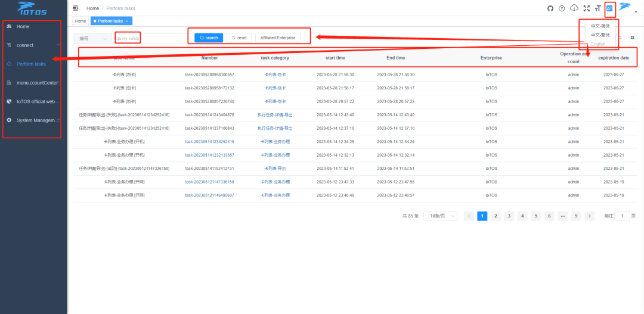Open the 编号 query field dropdown

92,38
